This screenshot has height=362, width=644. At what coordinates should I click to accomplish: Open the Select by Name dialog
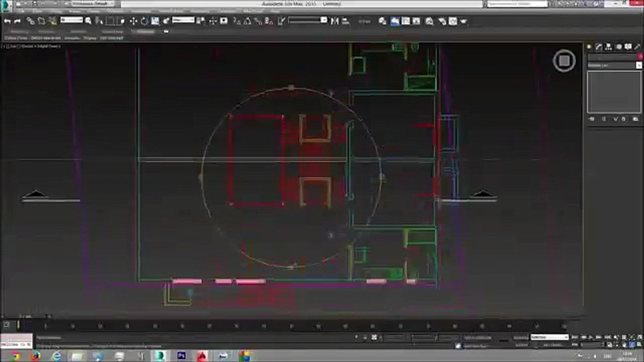coord(99,21)
